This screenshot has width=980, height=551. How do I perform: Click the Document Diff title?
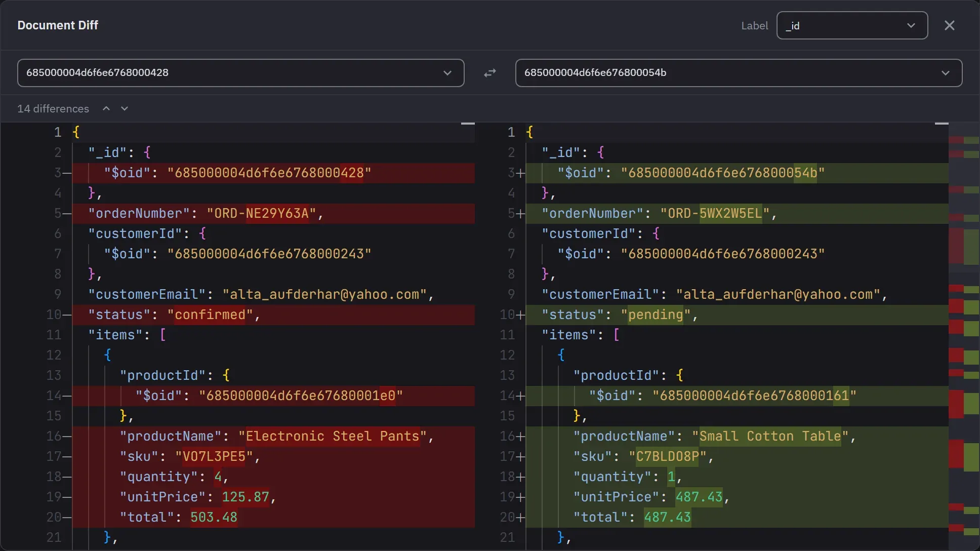[58, 25]
